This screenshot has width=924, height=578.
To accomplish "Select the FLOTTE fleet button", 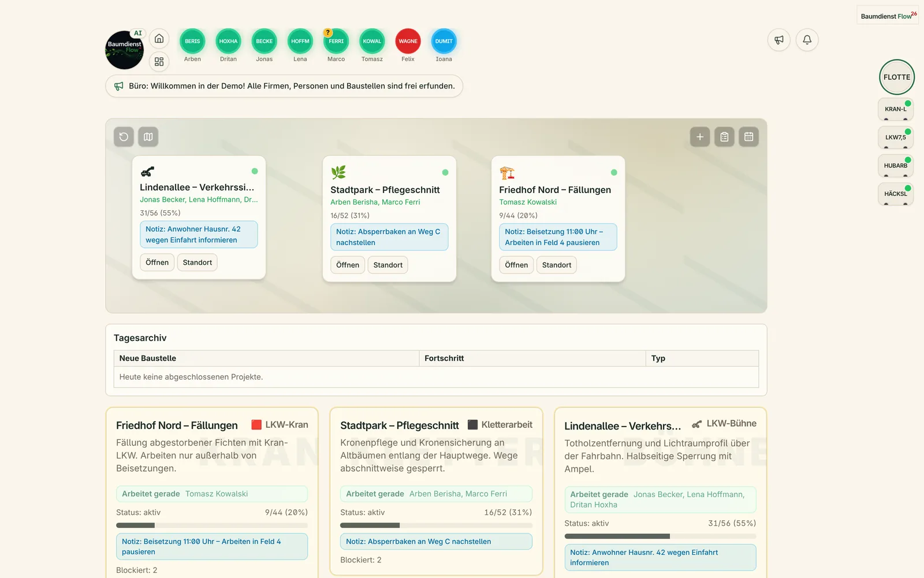I will pyautogui.click(x=897, y=77).
